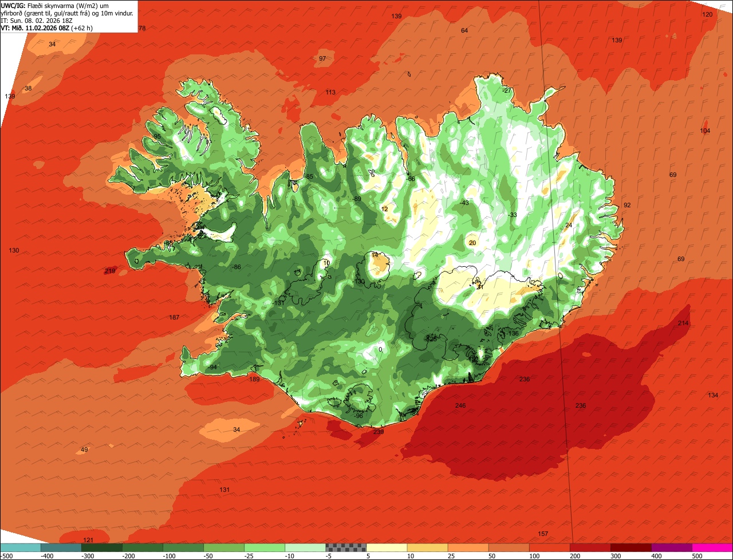Click the value 97 in the north sea
The height and width of the screenshot is (560, 733).
322,58
